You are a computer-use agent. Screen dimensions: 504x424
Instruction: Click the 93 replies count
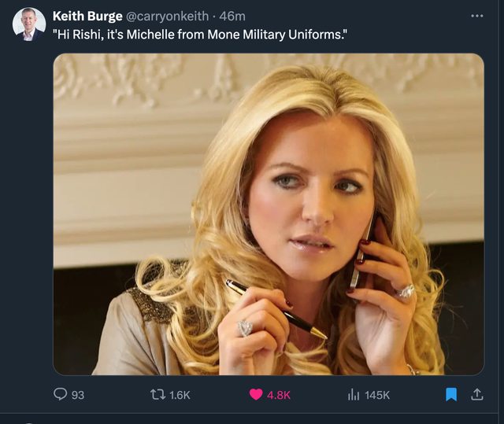click(x=77, y=395)
